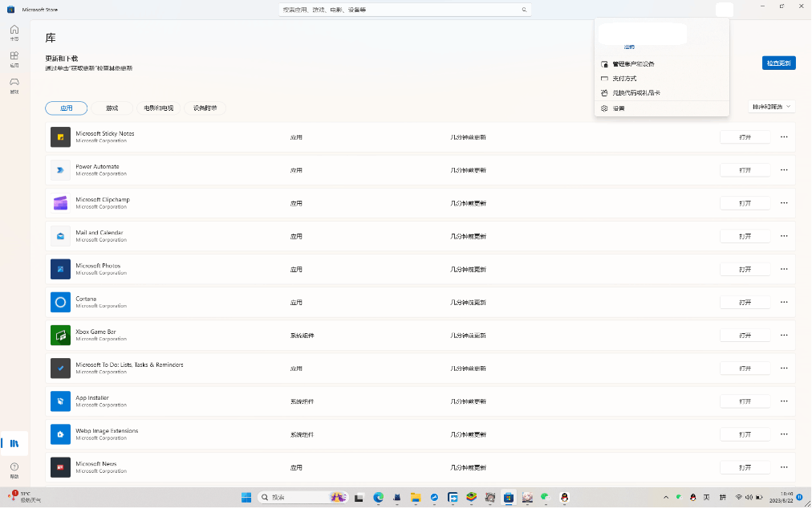Switch to the 电影和电视 filter tab
The height and width of the screenshot is (509, 812).
[158, 108]
